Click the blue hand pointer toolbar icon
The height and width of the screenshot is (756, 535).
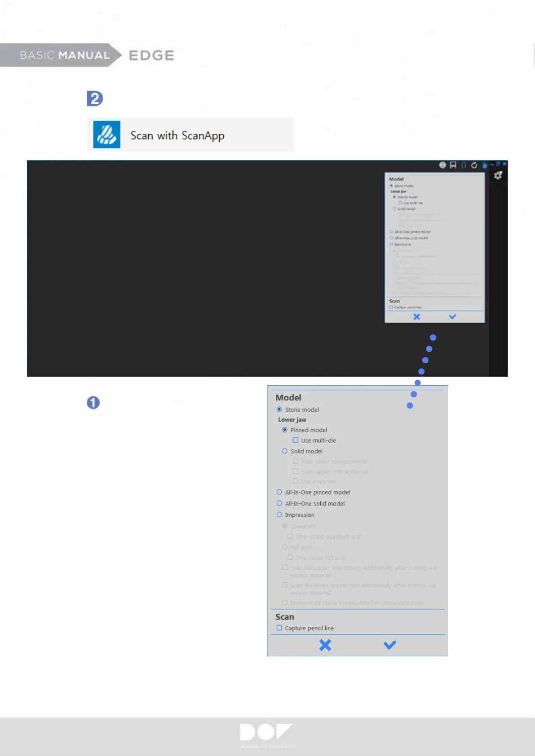(x=485, y=165)
